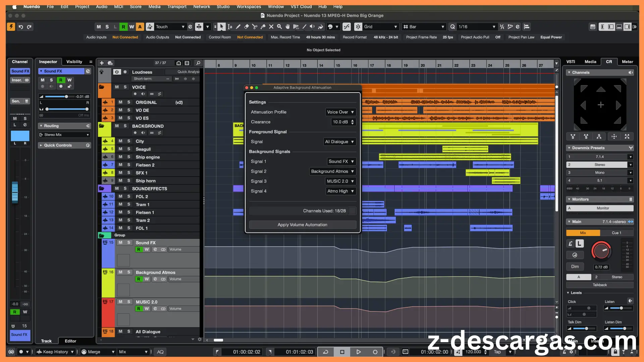Adjust the Control Room level knob
Viewport: 644px width, 362px height.
601,251
